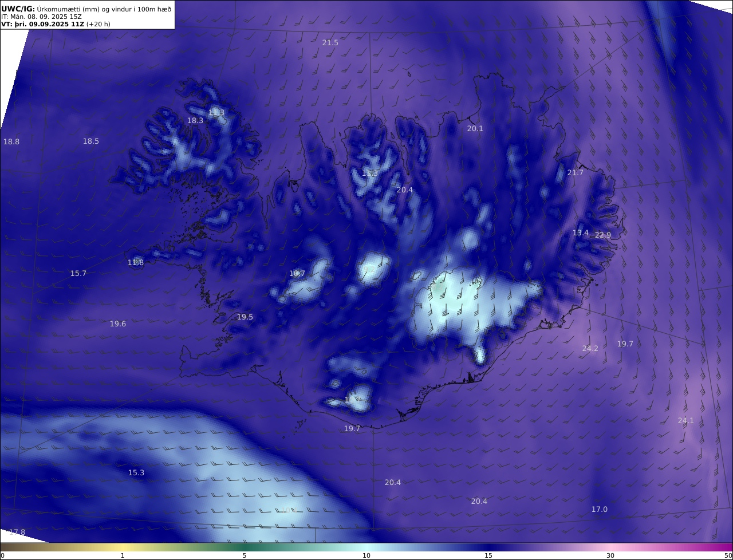Click the 15.3 value label

pos(136,473)
